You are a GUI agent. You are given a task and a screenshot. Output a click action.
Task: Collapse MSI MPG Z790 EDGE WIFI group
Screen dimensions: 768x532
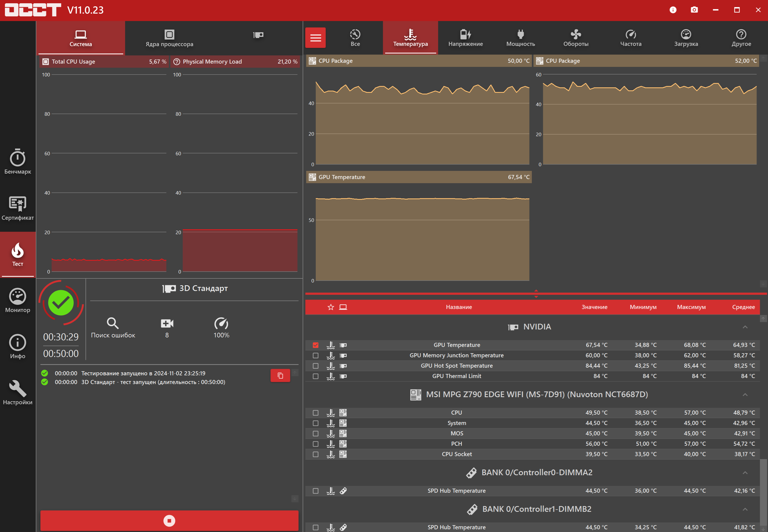(745, 395)
